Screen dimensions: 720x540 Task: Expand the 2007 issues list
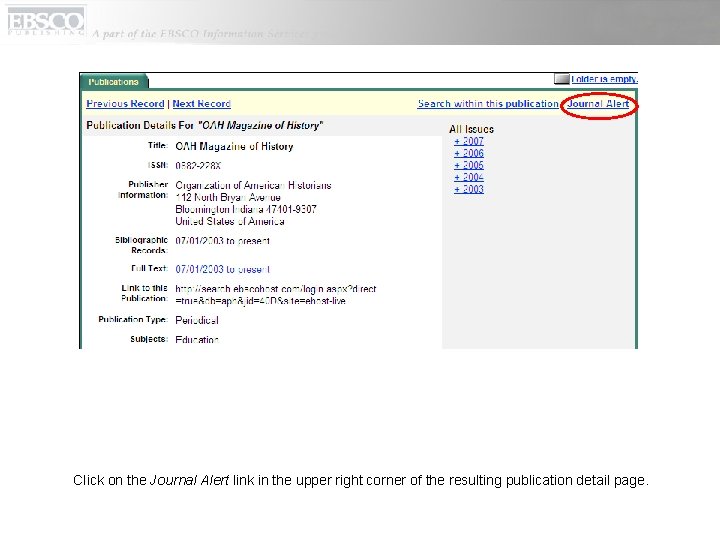point(469,141)
